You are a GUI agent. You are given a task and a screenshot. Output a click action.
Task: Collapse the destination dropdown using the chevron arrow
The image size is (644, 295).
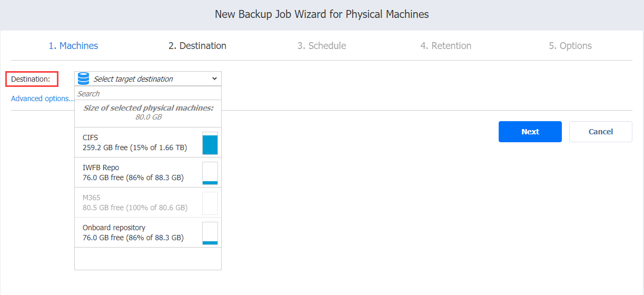point(214,78)
